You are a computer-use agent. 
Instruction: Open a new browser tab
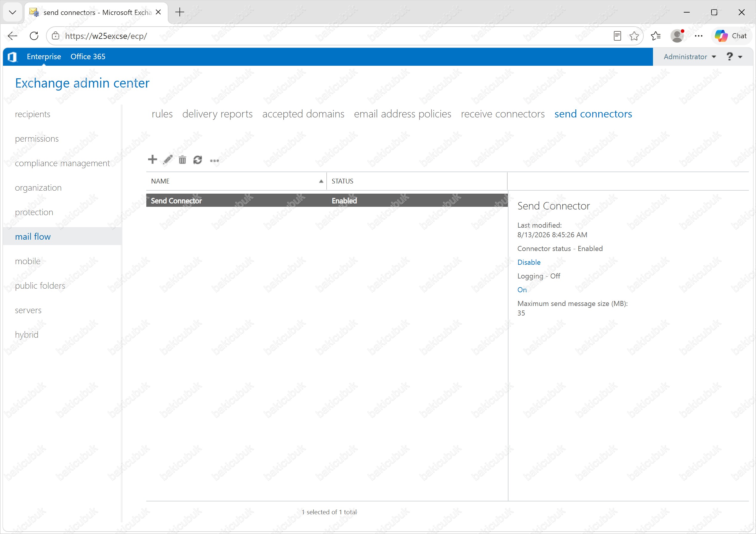pyautogui.click(x=180, y=12)
